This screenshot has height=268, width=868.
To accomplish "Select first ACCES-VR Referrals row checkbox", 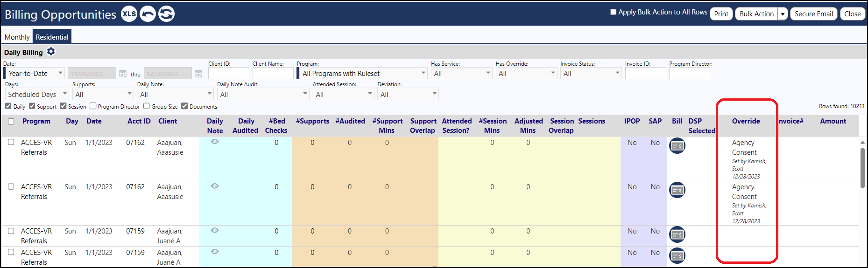I will click(x=11, y=142).
